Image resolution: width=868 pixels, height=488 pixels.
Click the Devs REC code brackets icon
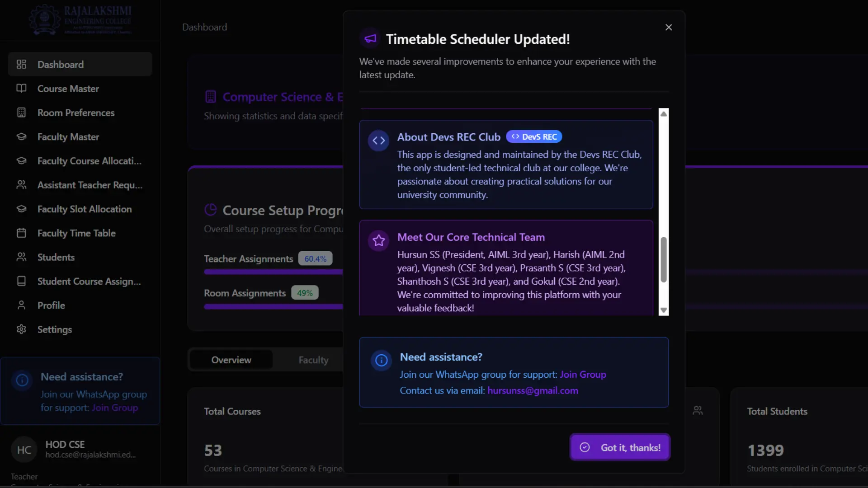[x=378, y=141]
